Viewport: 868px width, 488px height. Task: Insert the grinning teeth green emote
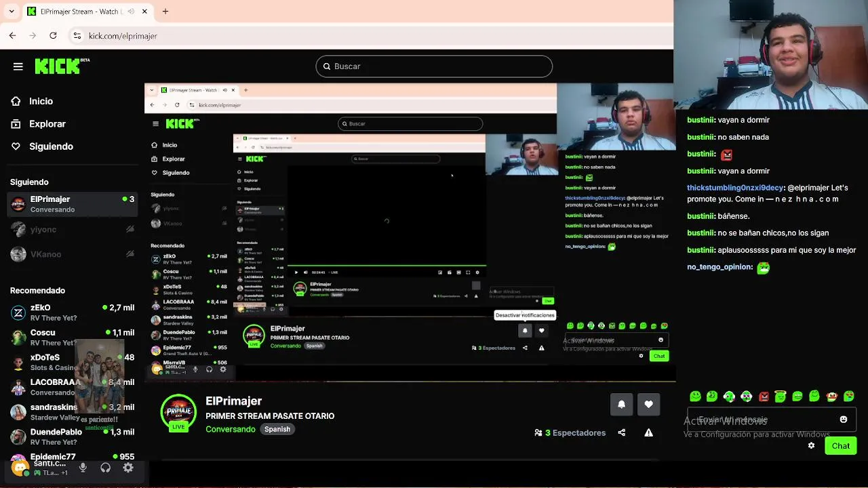tap(797, 396)
